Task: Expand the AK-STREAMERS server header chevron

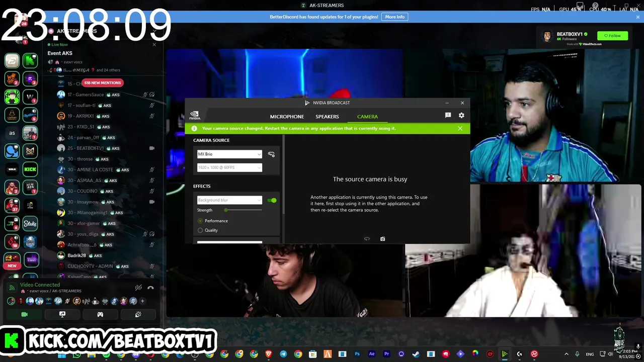Action: pos(154,31)
